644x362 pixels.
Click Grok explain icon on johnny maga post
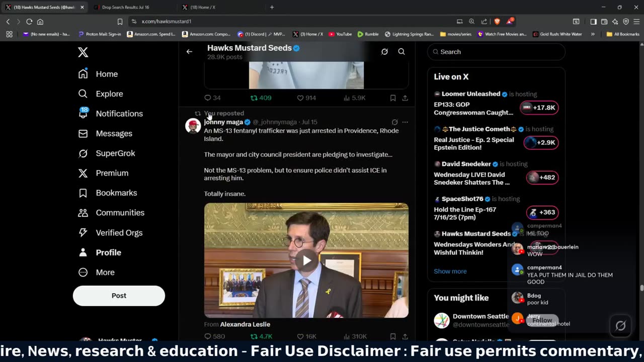394,122
